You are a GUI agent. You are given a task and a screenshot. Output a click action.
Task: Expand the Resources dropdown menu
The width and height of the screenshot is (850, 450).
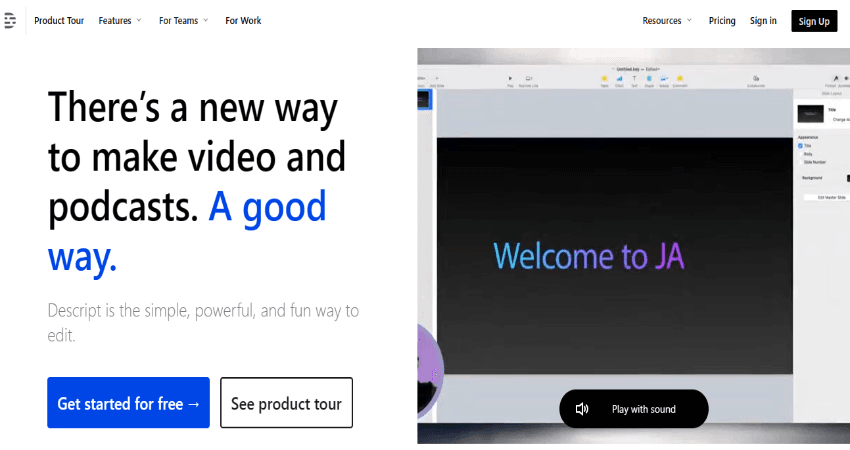pyautogui.click(x=667, y=21)
